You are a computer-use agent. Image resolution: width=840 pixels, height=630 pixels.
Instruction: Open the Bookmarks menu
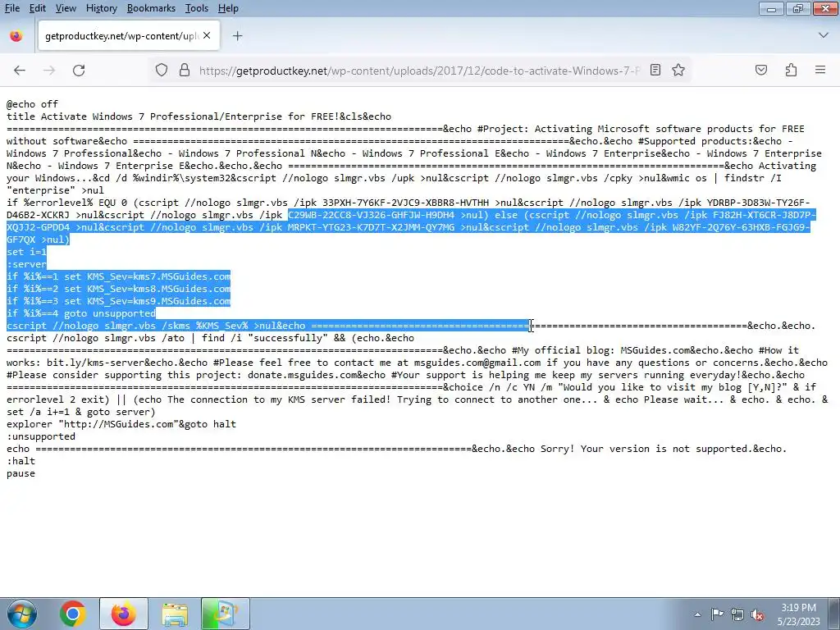[x=151, y=8]
